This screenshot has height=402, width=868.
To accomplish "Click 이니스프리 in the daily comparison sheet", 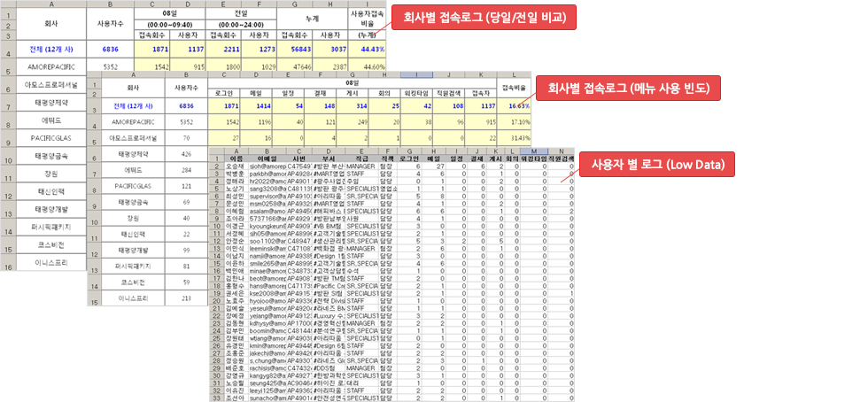I will pos(50,262).
